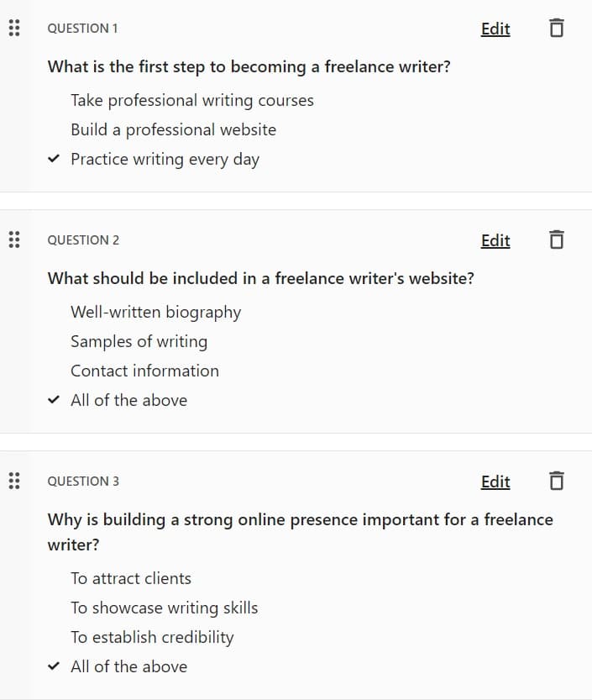Pick the Contact information answer
592x700 pixels.
144,371
